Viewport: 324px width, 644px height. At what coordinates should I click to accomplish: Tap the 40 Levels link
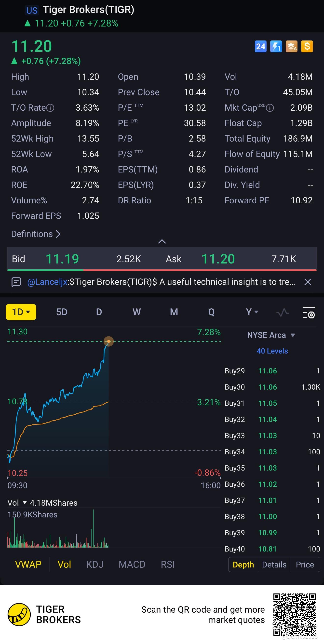point(272,351)
